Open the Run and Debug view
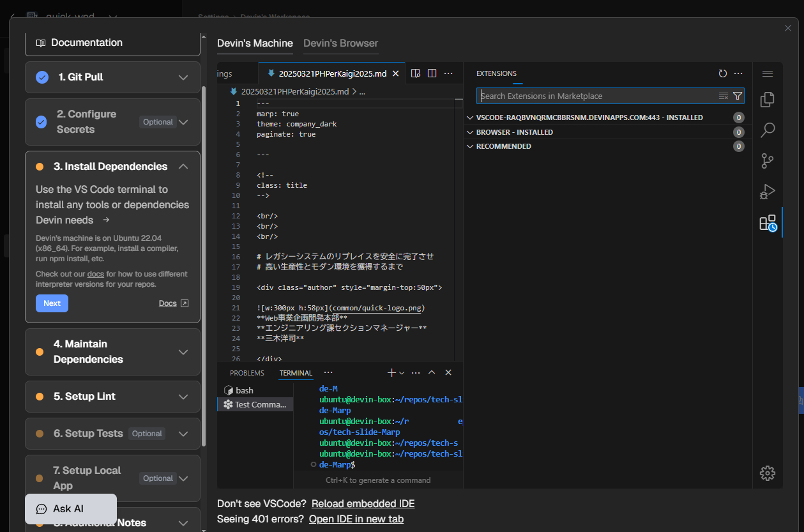 click(767, 192)
